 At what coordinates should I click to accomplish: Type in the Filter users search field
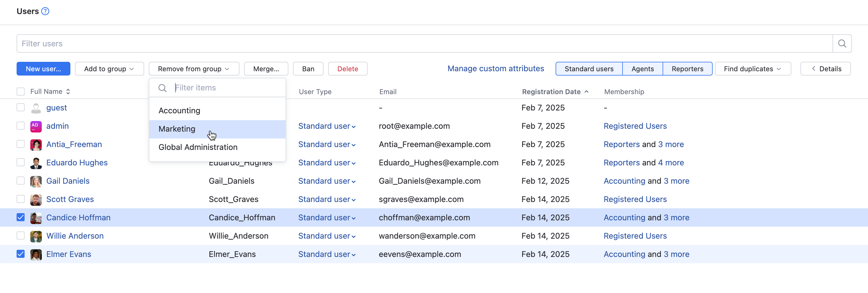tap(424, 43)
